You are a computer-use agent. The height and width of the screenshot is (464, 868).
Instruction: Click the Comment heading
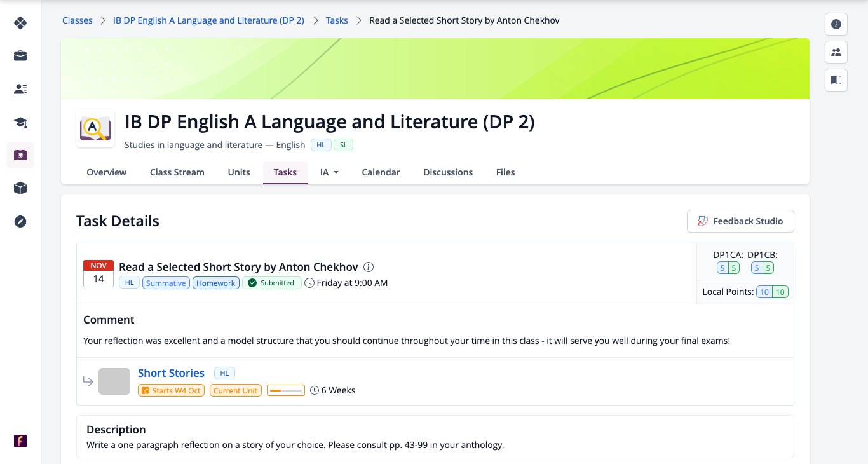click(x=109, y=320)
